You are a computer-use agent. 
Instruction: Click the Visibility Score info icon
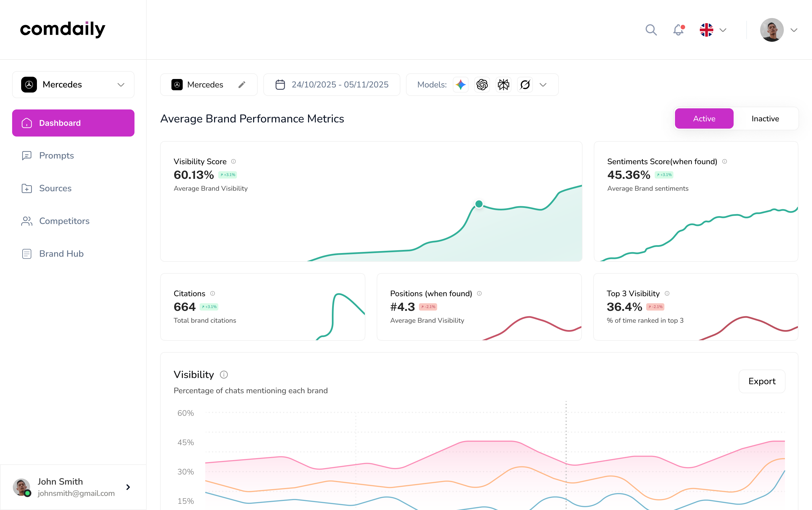pyautogui.click(x=233, y=161)
